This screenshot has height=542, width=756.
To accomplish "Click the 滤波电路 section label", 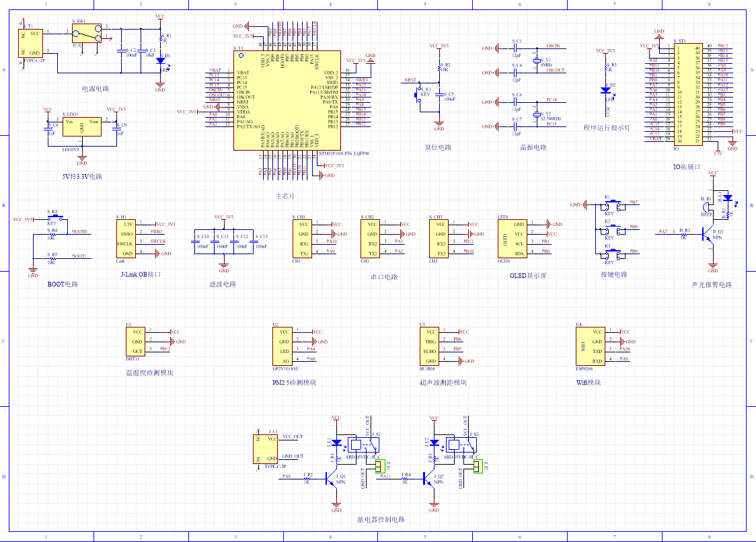I will click(x=223, y=284).
